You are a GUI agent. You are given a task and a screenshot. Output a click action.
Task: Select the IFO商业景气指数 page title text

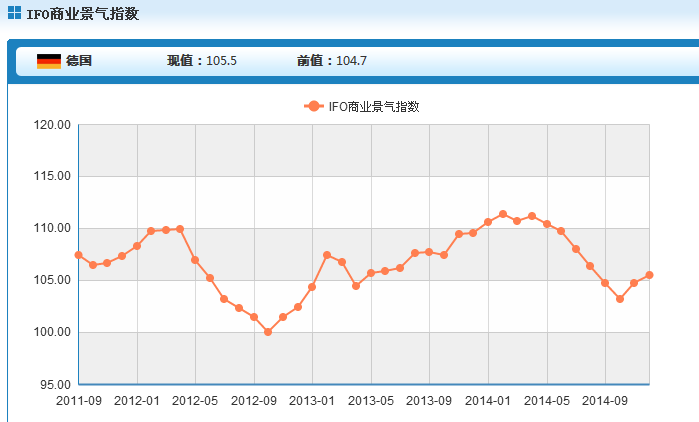(x=82, y=14)
